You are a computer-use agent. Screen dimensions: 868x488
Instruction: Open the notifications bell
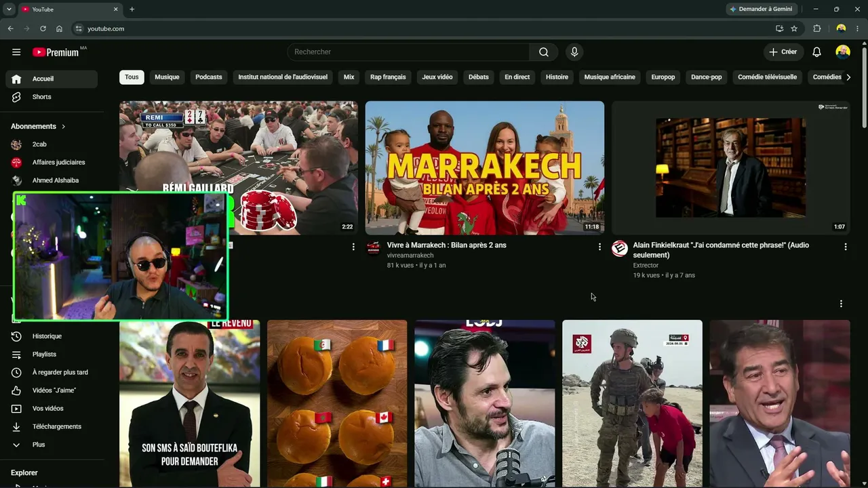pyautogui.click(x=817, y=52)
